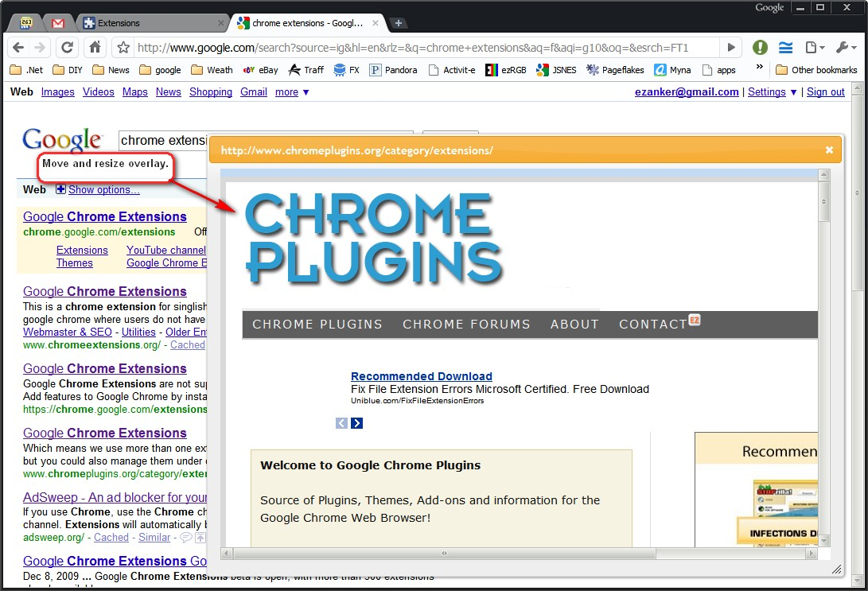The image size is (868, 591).
Task: Open the Shopping link
Action: (x=211, y=91)
